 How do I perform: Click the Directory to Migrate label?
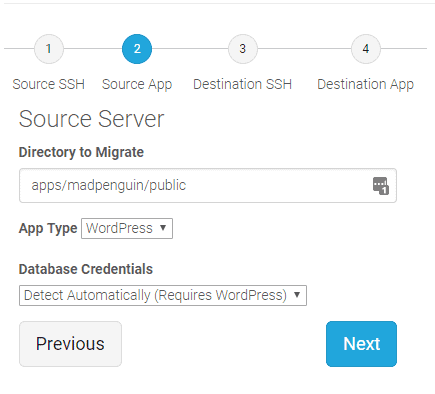pos(81,152)
